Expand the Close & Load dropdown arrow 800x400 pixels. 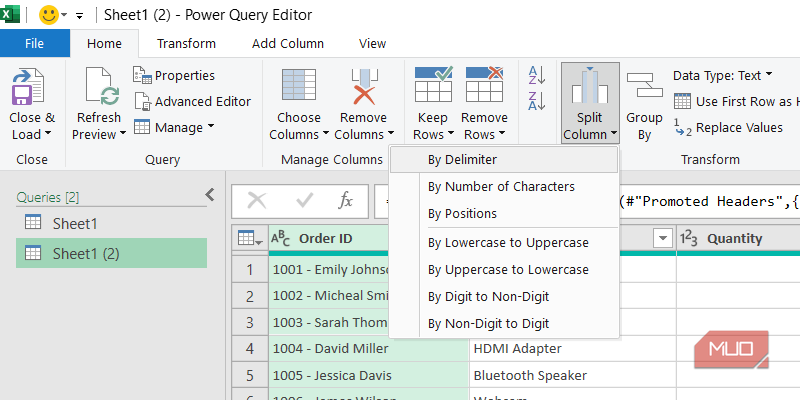[48, 134]
